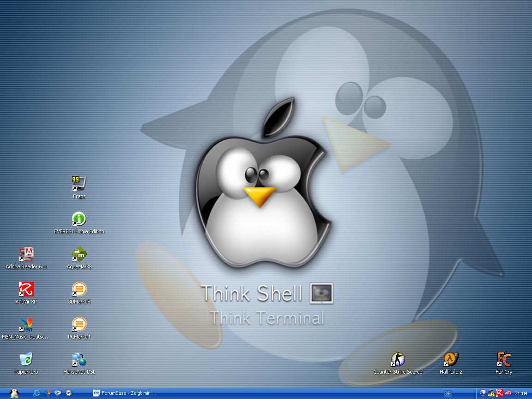The image size is (532, 399).
Task: Switch to ForumBase taskbar window button
Action: 125,393
